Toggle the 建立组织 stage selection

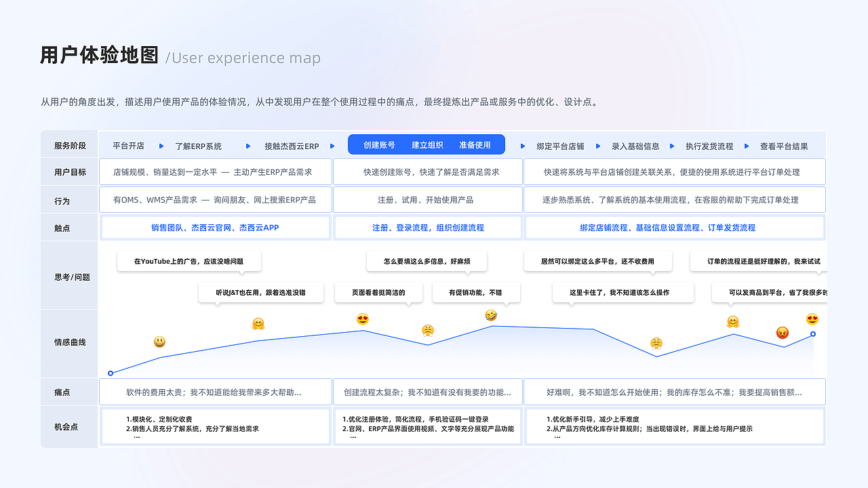(426, 144)
